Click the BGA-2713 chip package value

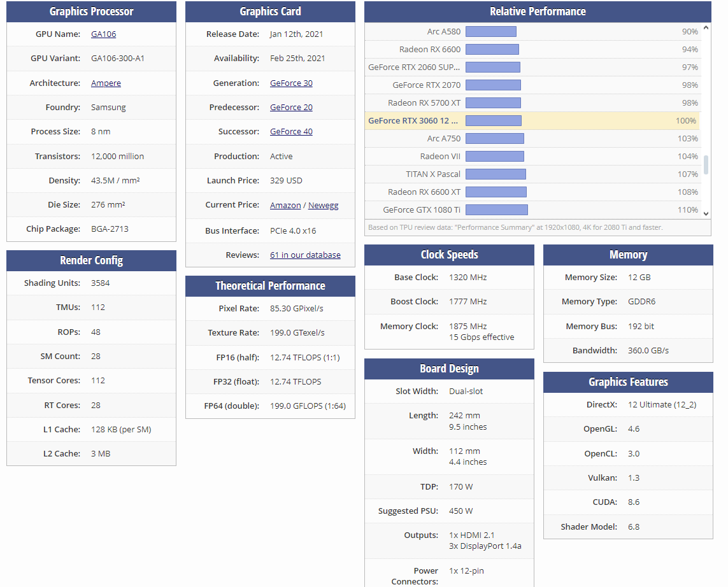point(110,229)
